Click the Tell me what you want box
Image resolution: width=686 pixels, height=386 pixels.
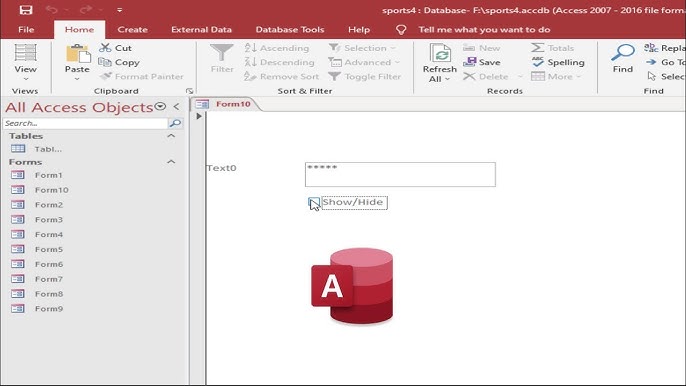pos(484,30)
